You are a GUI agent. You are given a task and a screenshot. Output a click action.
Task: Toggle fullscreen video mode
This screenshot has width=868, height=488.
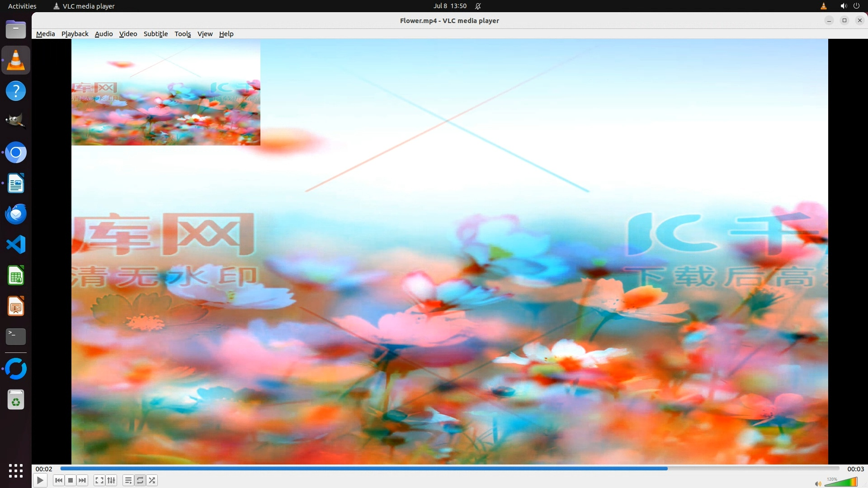point(99,480)
